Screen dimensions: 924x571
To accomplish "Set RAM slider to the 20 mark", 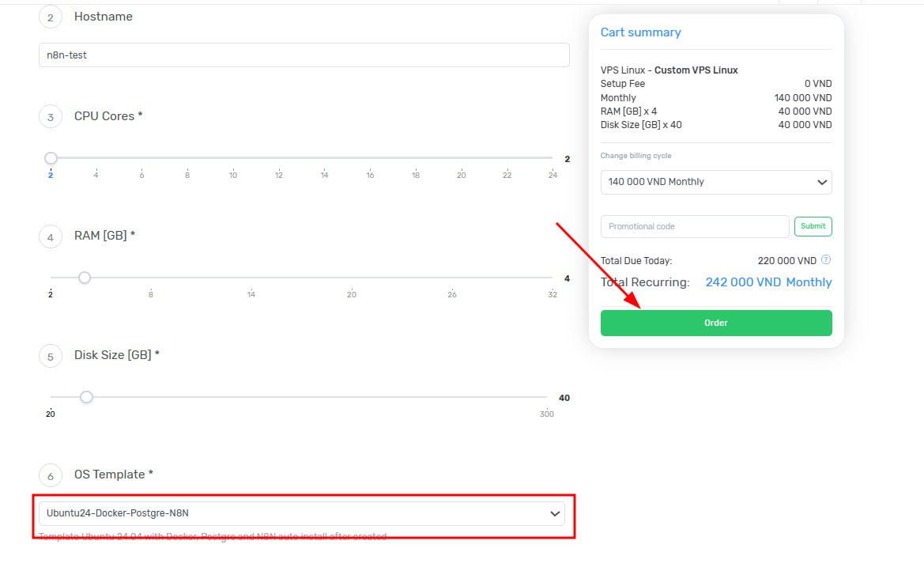I will click(x=352, y=278).
